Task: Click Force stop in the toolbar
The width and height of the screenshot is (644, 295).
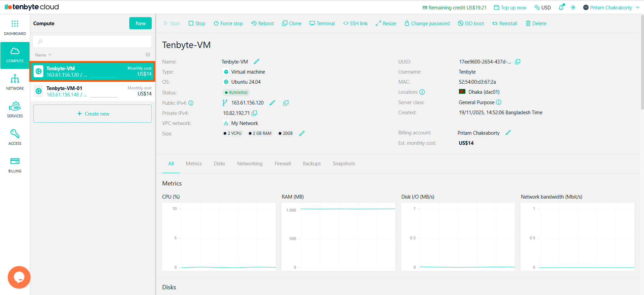Action: 228,23
